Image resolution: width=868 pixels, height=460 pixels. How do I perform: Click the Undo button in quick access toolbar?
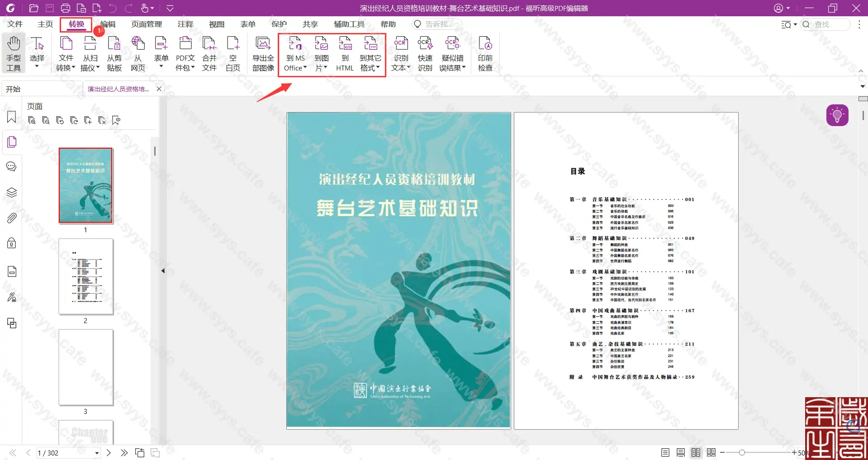pos(113,8)
